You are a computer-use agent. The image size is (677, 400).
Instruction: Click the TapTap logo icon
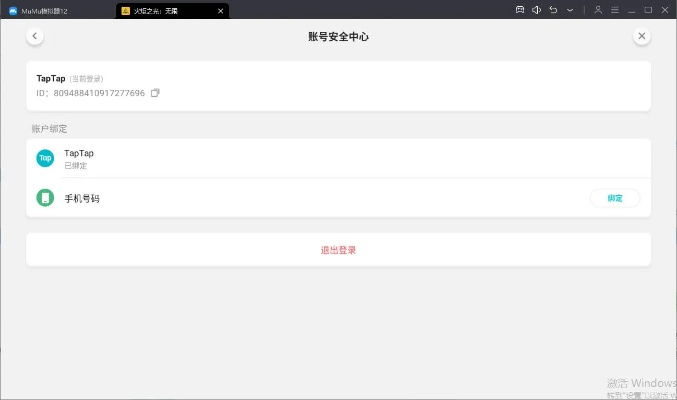click(45, 158)
